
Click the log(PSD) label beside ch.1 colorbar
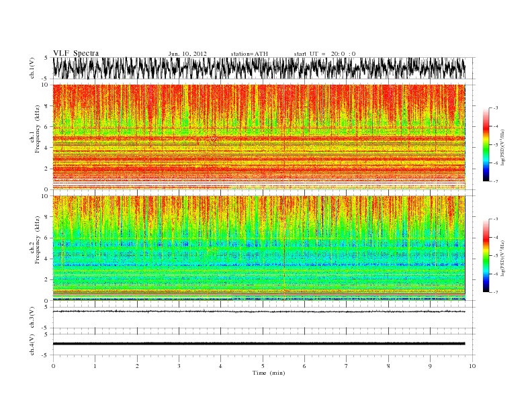[503, 146]
